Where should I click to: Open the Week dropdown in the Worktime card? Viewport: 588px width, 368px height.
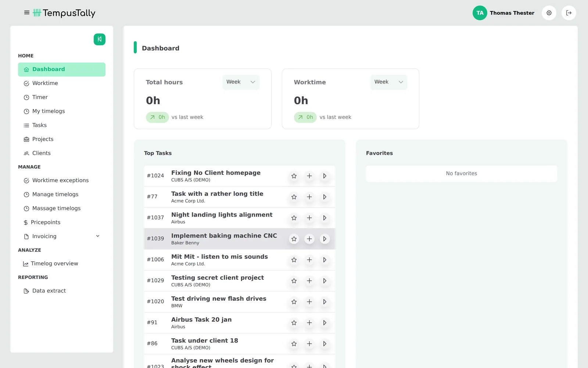389,82
